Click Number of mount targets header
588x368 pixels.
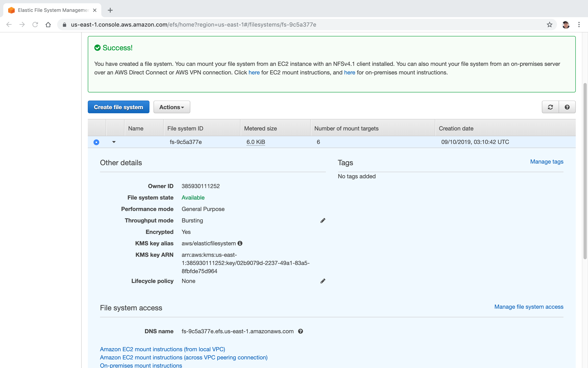coord(373,128)
